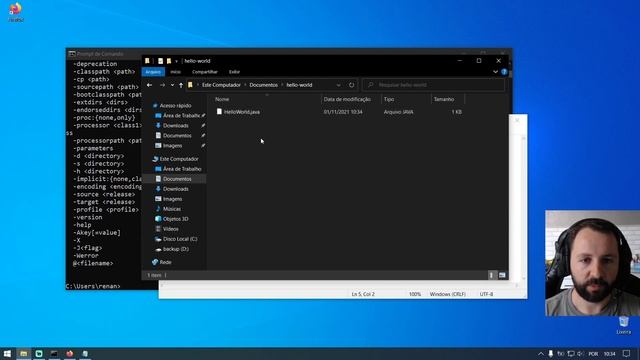640x360 pixels.
Task: Select Acesso rápido in the navigation pane
Action: [175, 106]
